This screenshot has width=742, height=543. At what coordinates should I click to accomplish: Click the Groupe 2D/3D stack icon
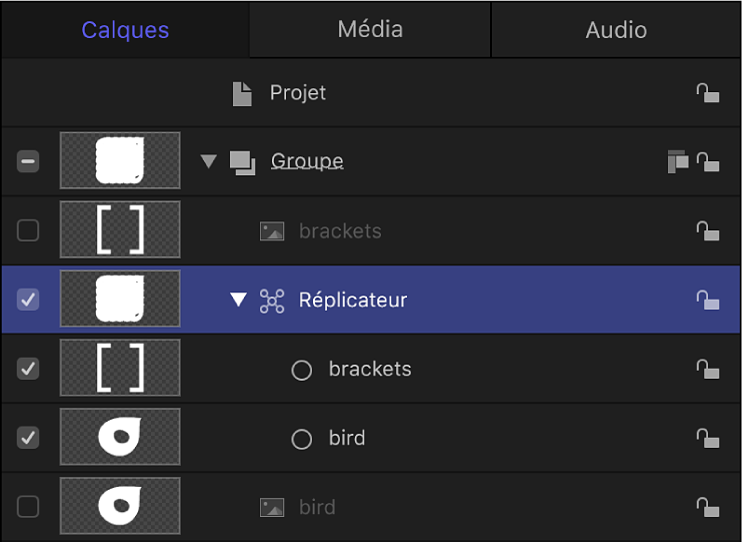678,162
